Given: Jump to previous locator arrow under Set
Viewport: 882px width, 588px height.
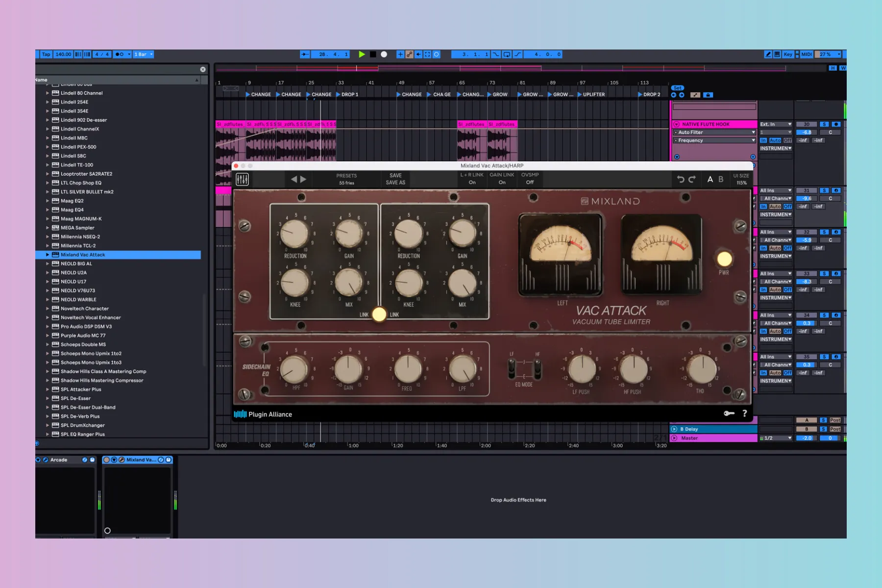Looking at the screenshot, I should coord(674,95).
